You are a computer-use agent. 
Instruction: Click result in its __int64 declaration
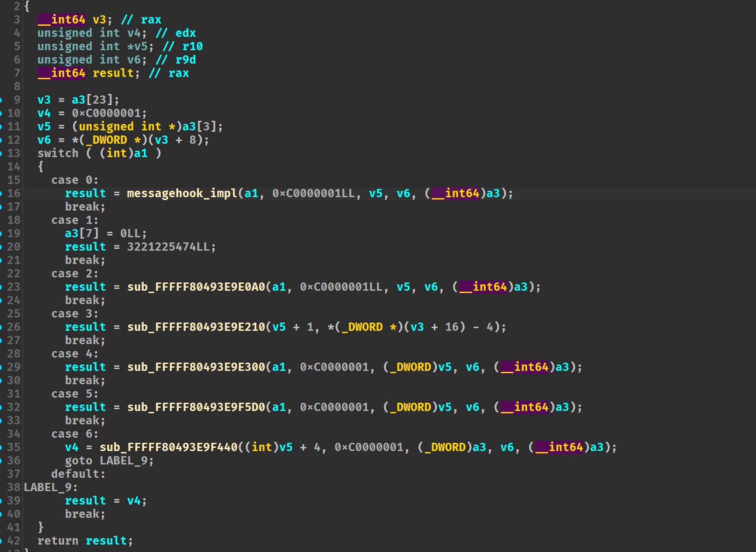coord(113,73)
